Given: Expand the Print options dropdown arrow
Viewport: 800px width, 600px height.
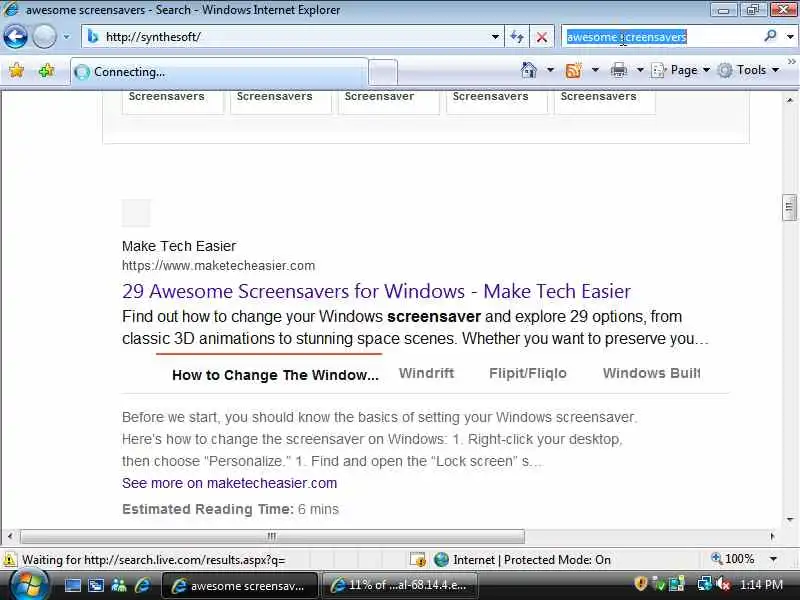Looking at the screenshot, I should coord(640,70).
